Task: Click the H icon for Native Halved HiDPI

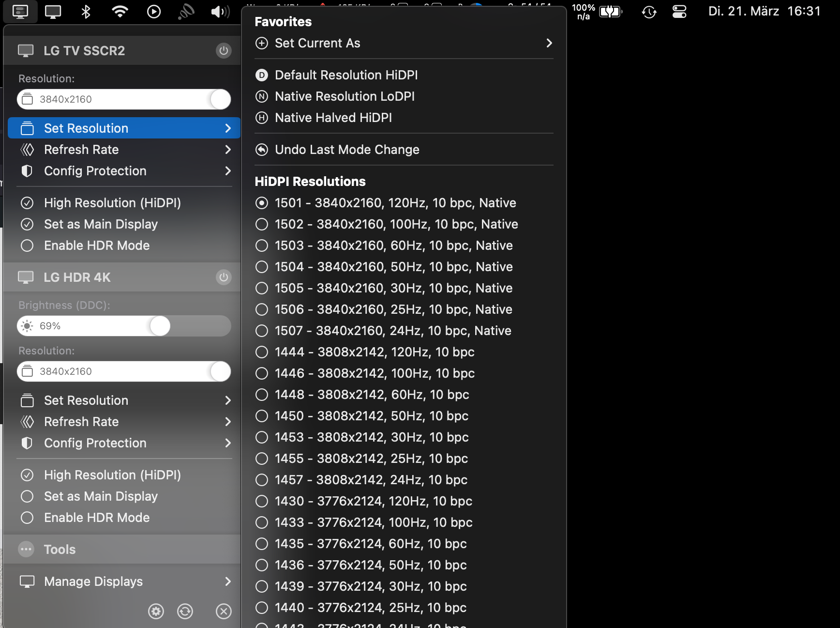Action: pyautogui.click(x=262, y=118)
